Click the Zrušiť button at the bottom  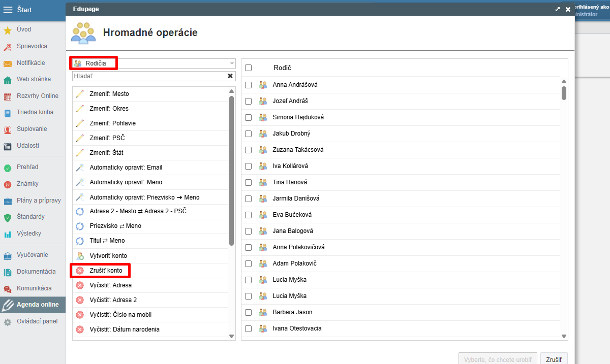coord(554,359)
